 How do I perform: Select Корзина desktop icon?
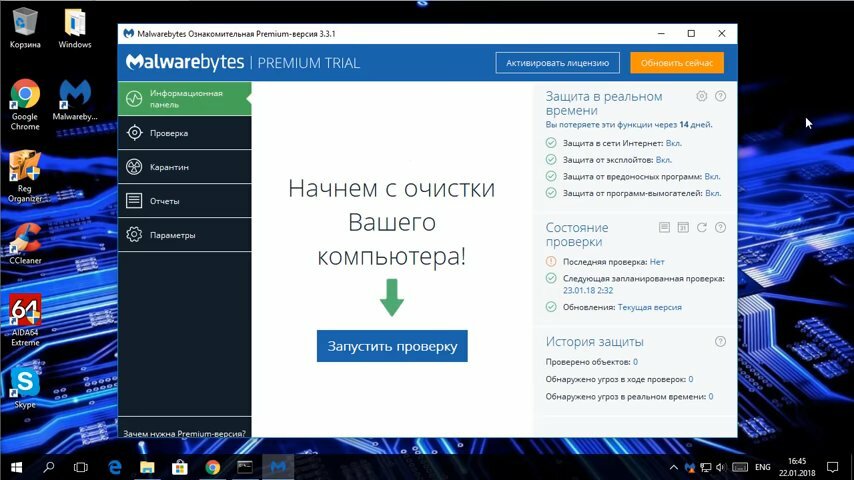(25, 28)
